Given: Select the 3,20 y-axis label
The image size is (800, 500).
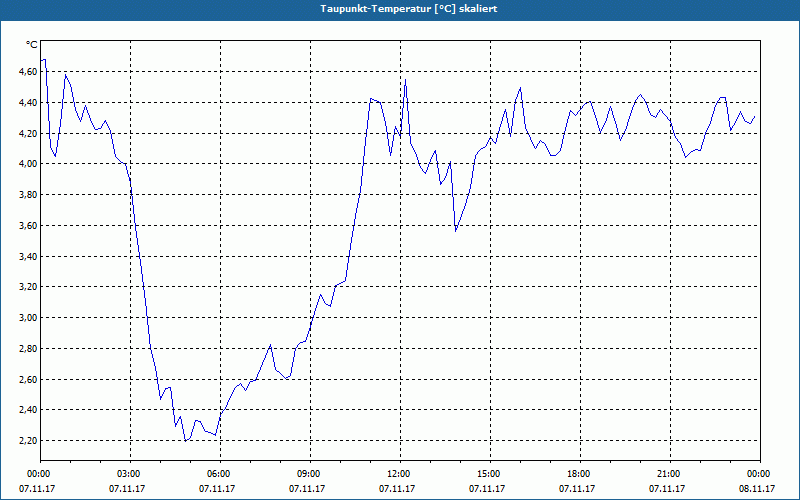Looking at the screenshot, I should point(28,287).
